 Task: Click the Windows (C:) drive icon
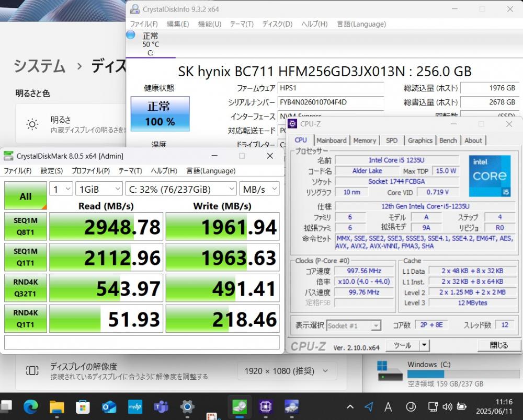click(390, 371)
